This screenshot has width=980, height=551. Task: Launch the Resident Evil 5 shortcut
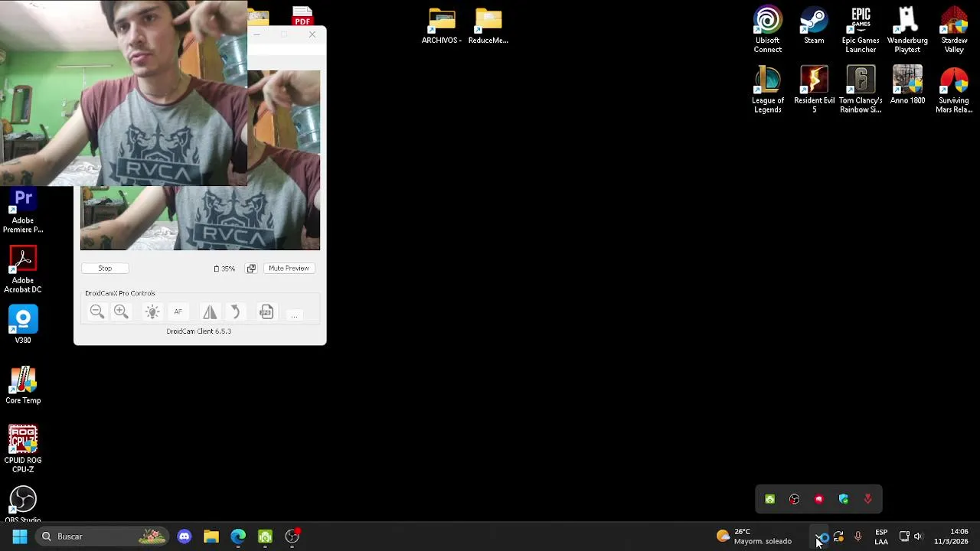(814, 90)
